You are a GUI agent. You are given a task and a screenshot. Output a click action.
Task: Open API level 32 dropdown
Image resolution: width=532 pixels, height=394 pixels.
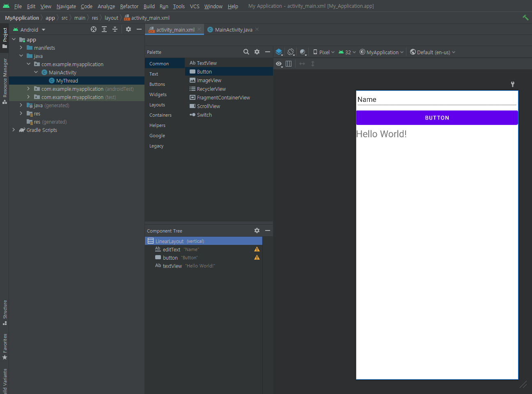pos(347,52)
